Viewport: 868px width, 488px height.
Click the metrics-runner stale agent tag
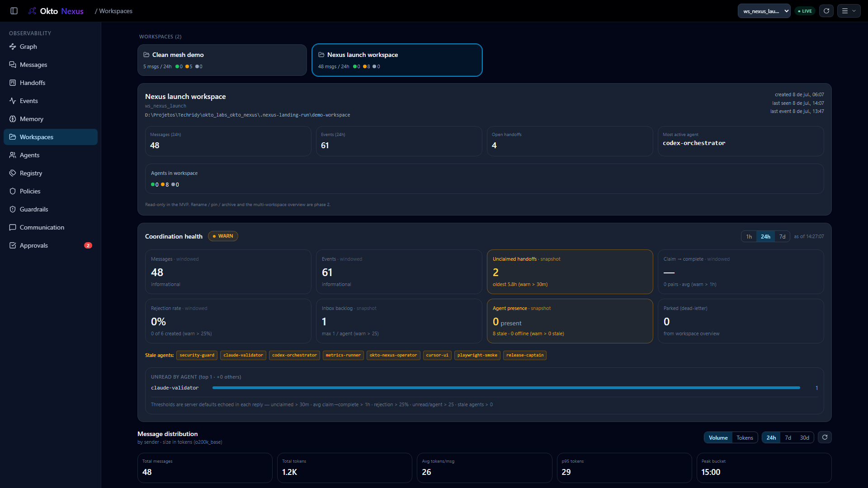coord(343,355)
